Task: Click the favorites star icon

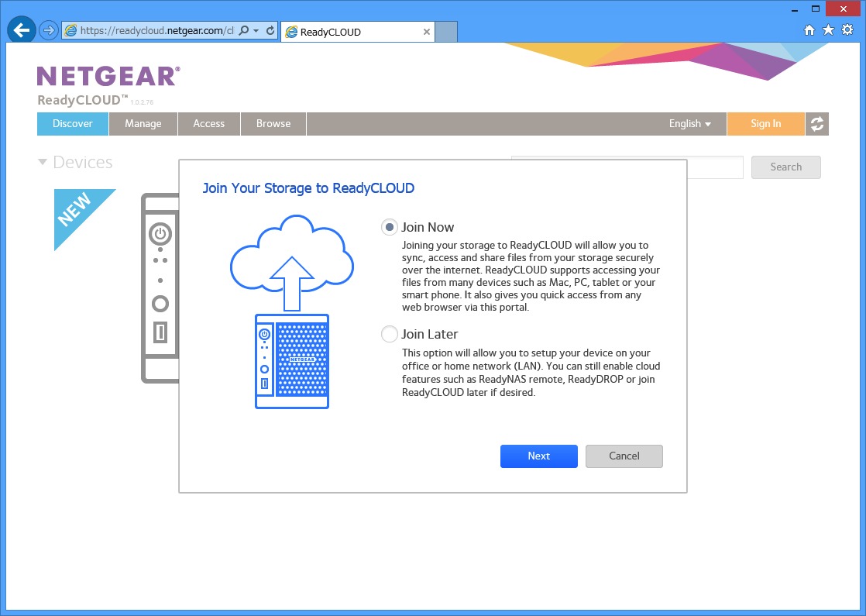Action: click(x=828, y=30)
